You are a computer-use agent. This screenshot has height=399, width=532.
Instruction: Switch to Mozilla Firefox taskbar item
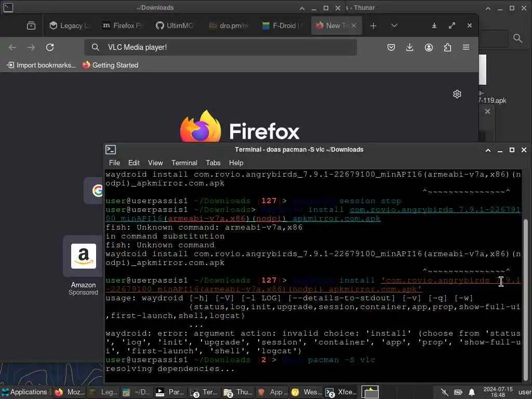pos(70,392)
